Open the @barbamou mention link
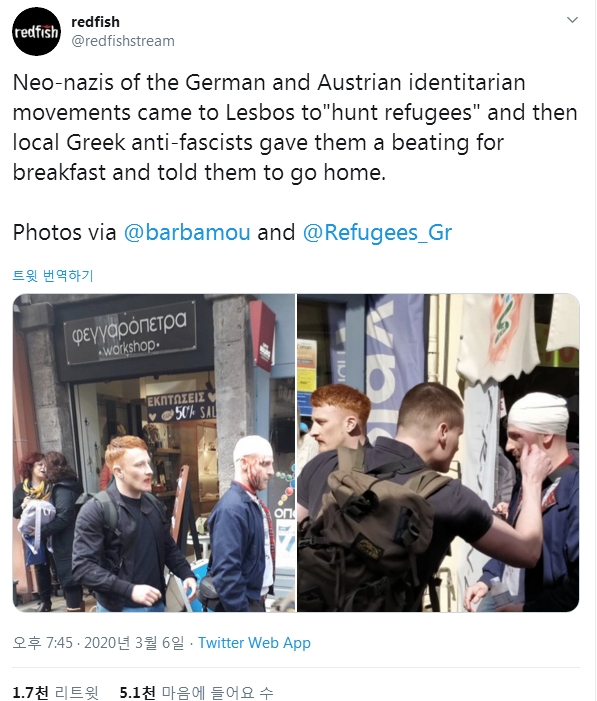597x701 pixels. [x=187, y=232]
